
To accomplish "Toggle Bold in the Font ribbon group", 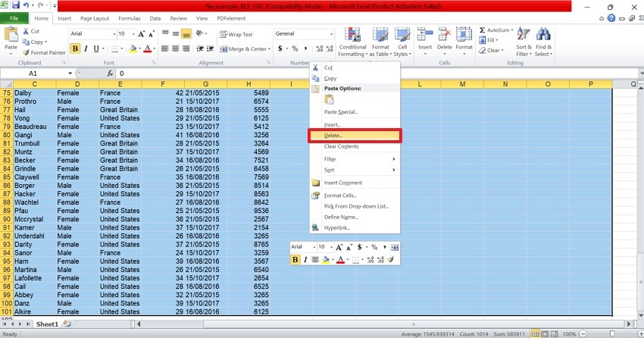I will [x=75, y=49].
